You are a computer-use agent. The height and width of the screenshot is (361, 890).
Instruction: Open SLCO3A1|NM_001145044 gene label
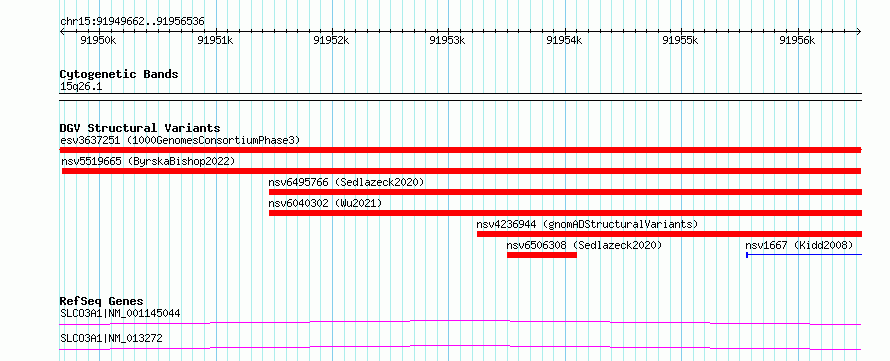coord(120,313)
